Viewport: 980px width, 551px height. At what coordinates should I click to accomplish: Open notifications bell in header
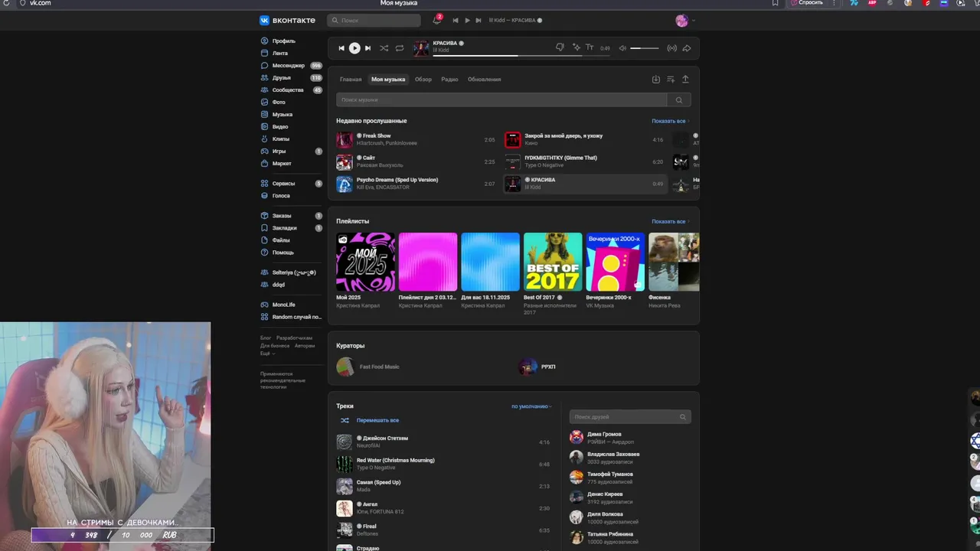click(x=437, y=20)
